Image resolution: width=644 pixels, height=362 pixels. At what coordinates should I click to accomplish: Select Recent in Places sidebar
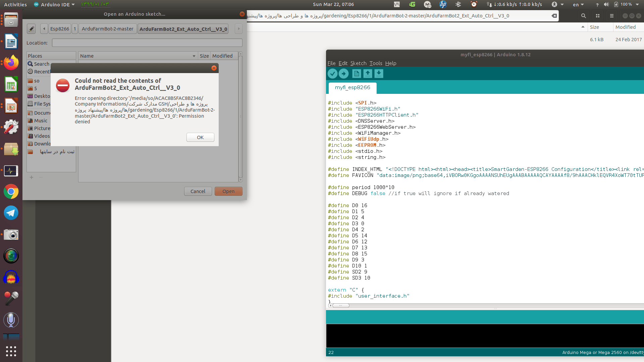39,72
